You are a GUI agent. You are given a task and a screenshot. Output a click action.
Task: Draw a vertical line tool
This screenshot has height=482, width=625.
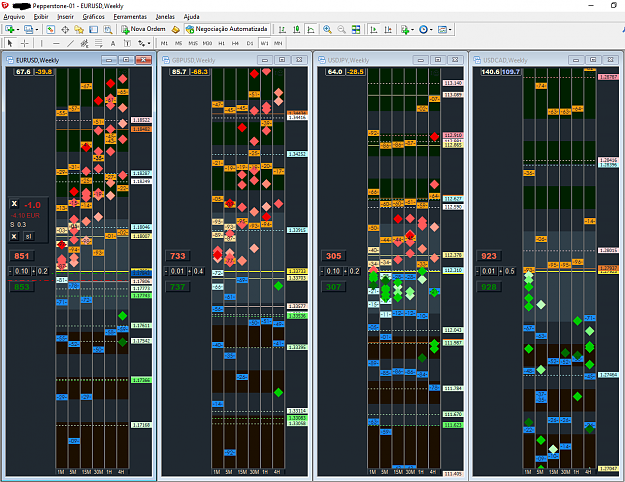click(x=41, y=43)
